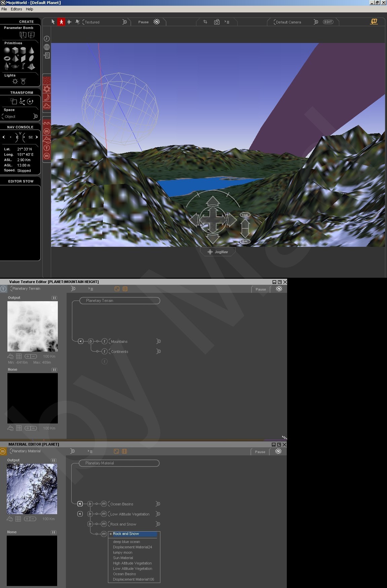
Task: Click Pause in the Value Texture Editor
Action: pos(261,289)
